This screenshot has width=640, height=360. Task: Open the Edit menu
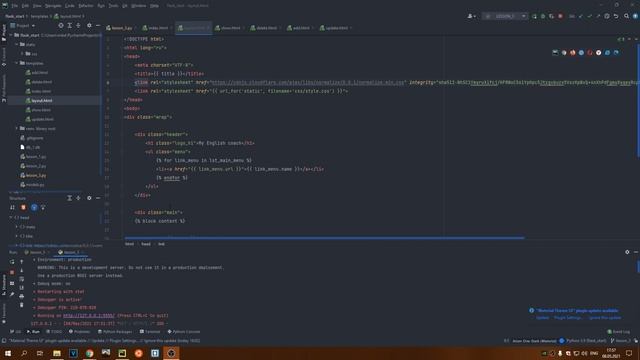coord(25,6)
